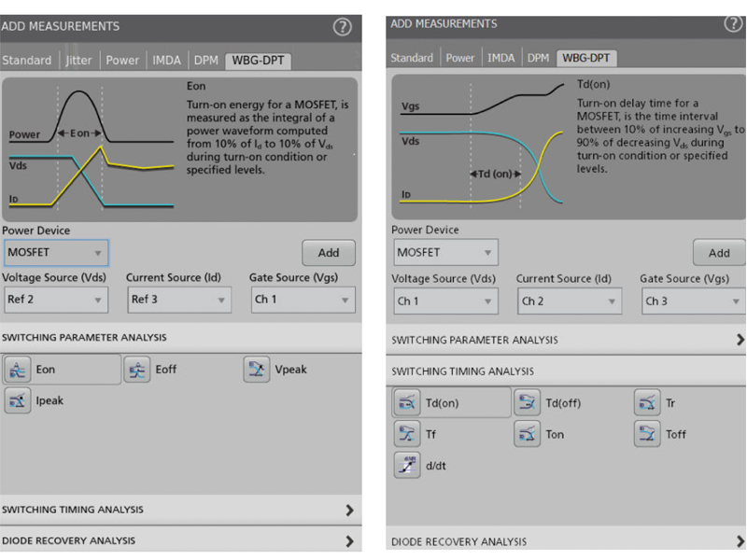Choose the Tf fall time measurement

click(407, 434)
